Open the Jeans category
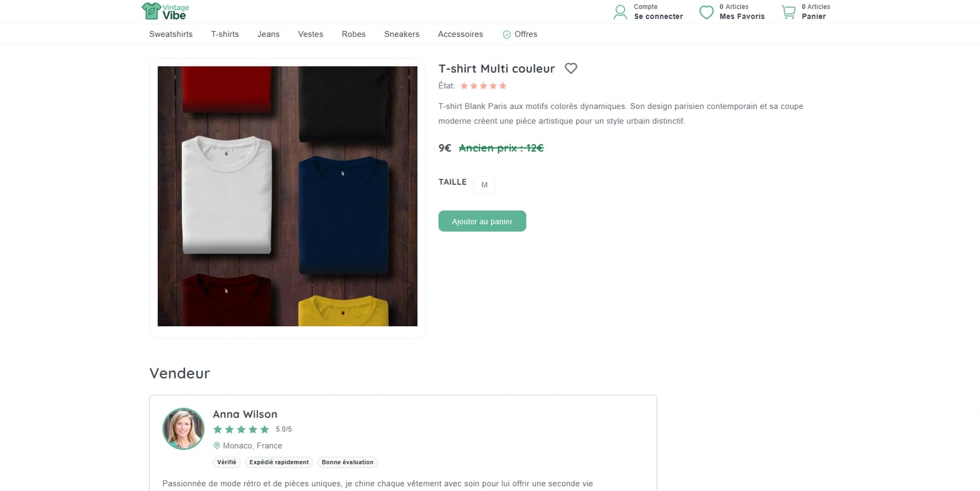Image resolution: width=980 pixels, height=491 pixels. click(x=268, y=34)
